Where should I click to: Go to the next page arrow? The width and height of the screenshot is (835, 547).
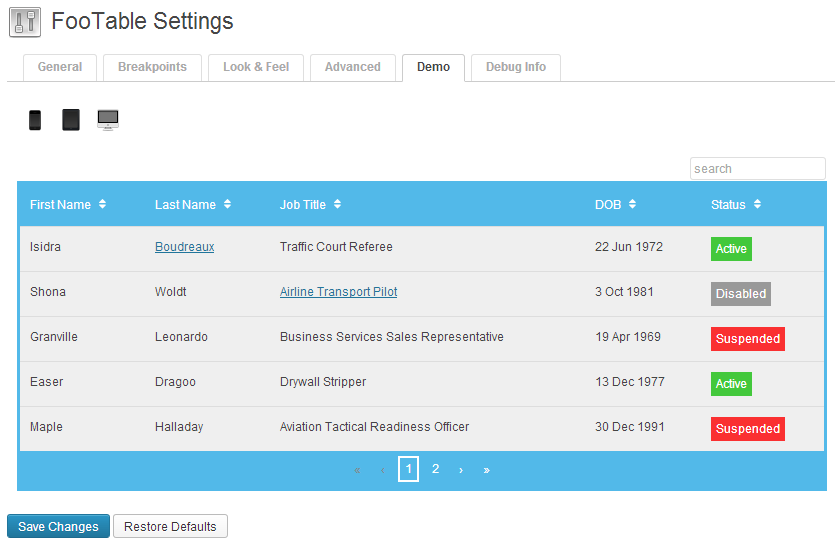pyautogui.click(x=460, y=470)
